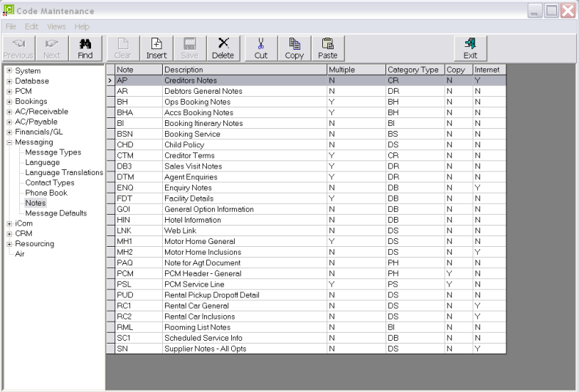
Task: Click the Rooming List Notes cell
Action: 245,327
